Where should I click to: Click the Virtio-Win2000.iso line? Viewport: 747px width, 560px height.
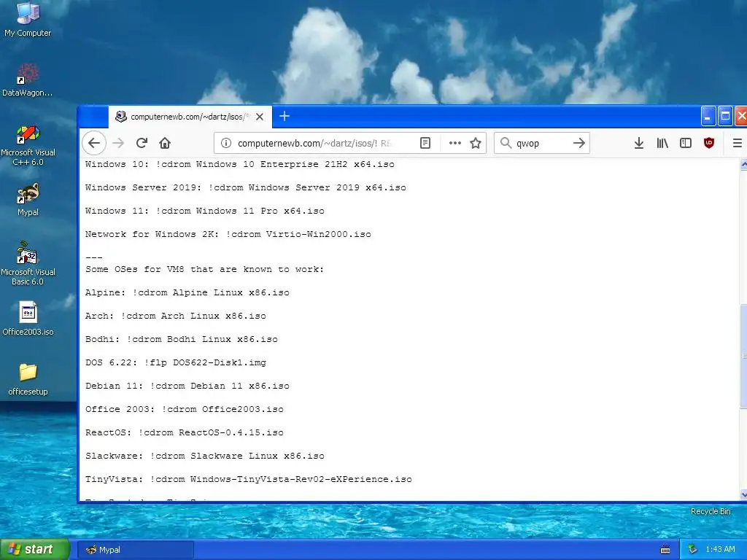pos(228,234)
